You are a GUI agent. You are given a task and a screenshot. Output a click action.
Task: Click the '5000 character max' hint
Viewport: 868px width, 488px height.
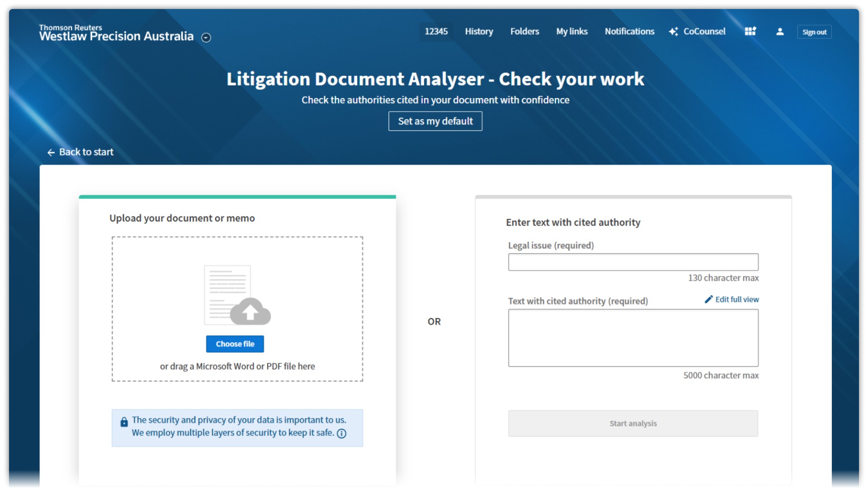point(721,375)
